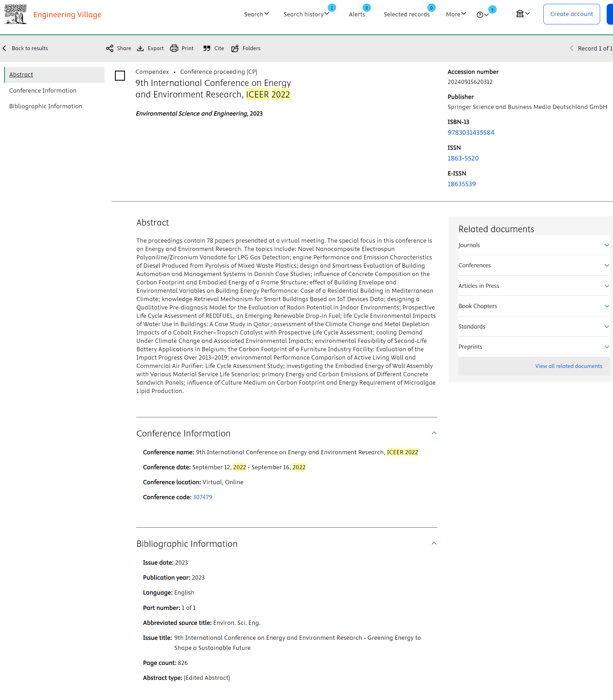This screenshot has width=613, height=700.
Task: Expand the Book Chapters section
Action: coord(606,306)
